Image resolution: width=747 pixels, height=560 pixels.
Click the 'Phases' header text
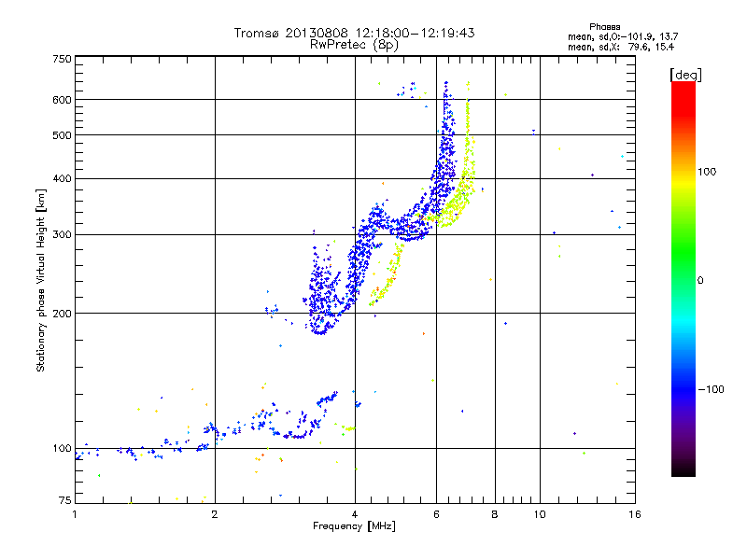click(604, 27)
